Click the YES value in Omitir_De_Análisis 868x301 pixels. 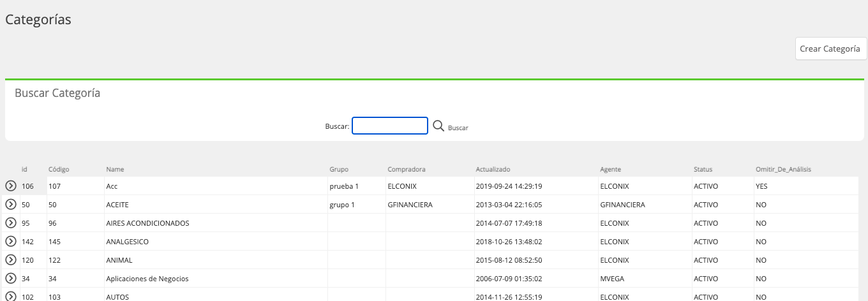pos(761,186)
